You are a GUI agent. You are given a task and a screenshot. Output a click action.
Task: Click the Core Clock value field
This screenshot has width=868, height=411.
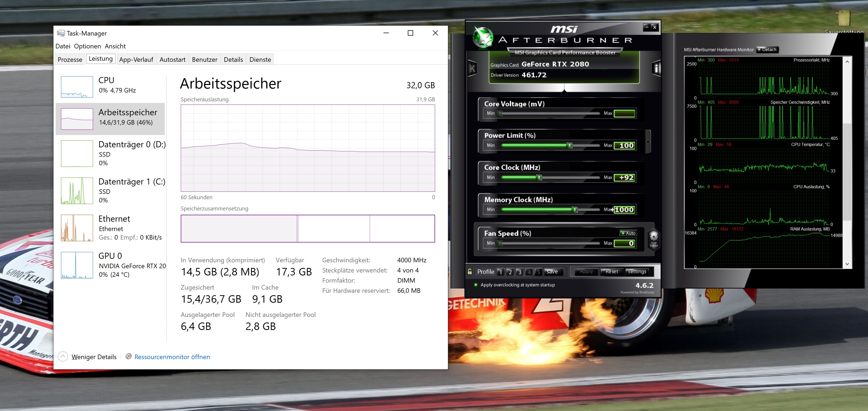(624, 178)
